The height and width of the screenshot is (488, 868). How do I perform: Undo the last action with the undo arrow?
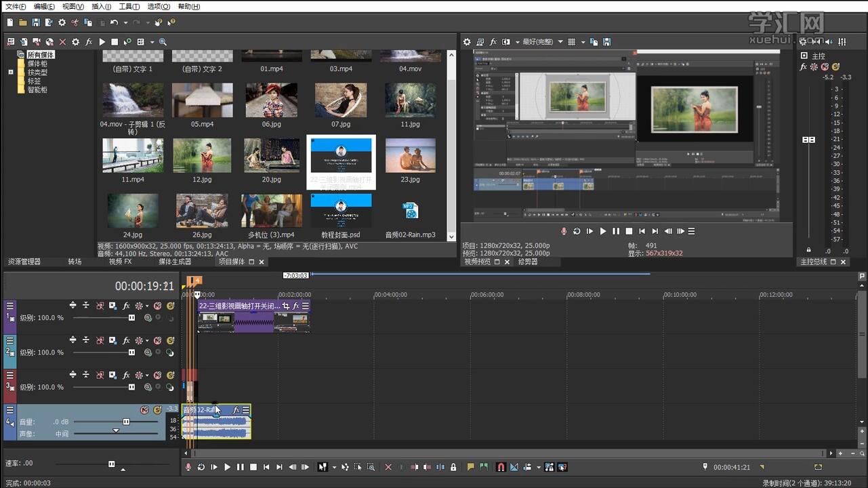tap(114, 22)
